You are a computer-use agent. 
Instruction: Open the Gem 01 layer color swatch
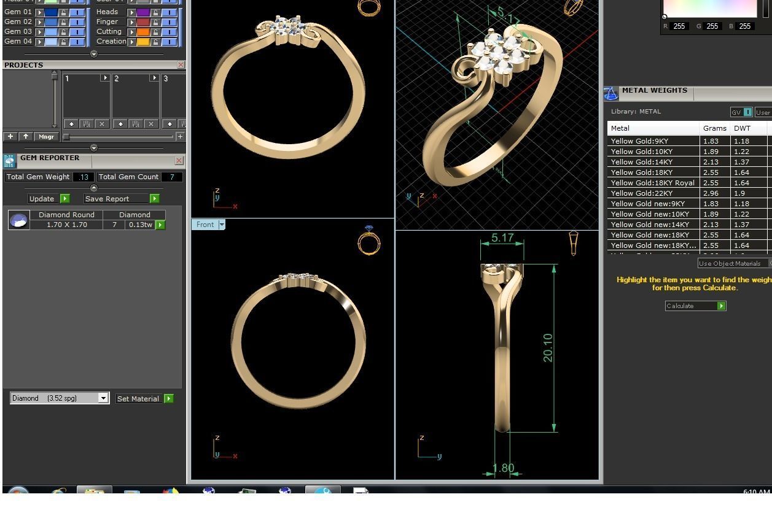pos(51,12)
